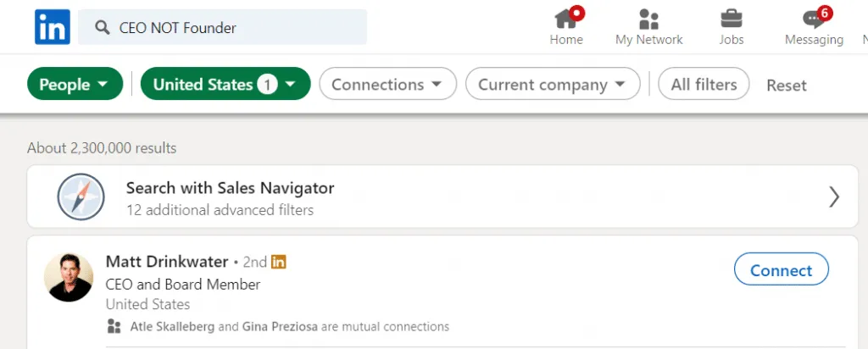
Task: Focus the search field containing CEO NOT Founder
Action: coord(222,27)
